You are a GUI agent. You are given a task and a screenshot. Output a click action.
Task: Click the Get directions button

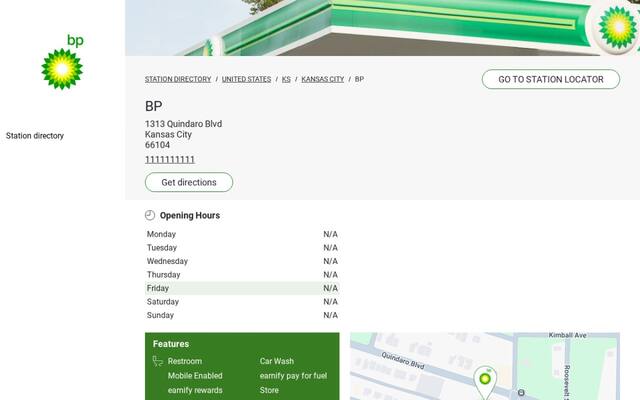coord(189,182)
